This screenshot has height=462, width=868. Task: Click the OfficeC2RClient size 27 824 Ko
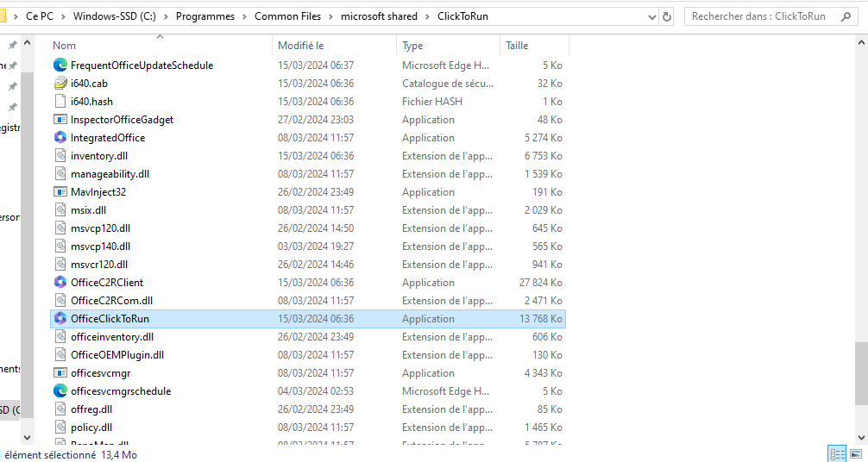tap(541, 282)
